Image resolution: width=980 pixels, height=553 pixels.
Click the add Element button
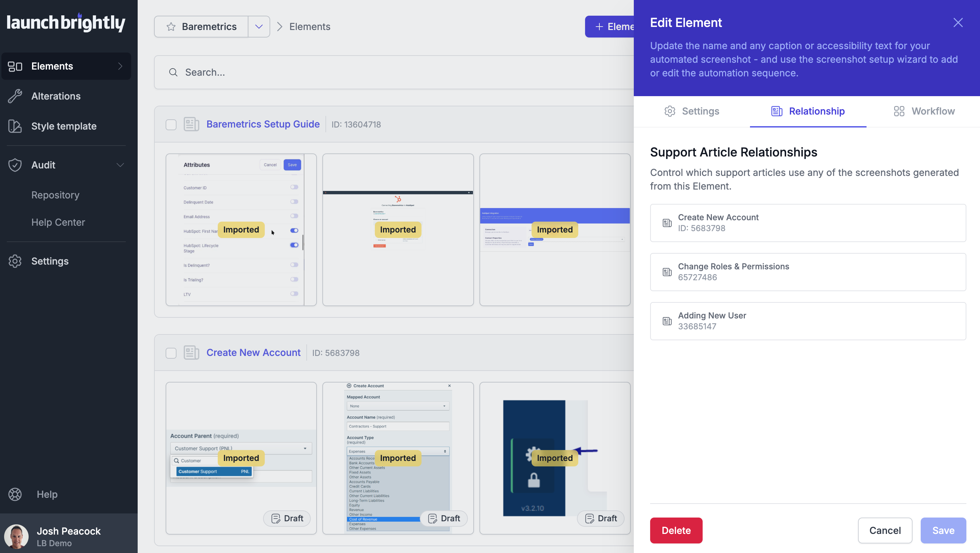tap(610, 27)
